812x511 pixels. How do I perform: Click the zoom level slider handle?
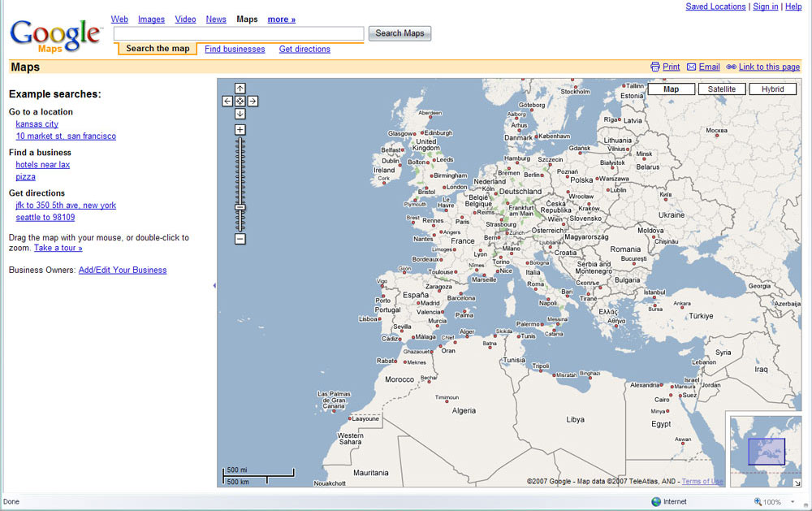coord(240,207)
